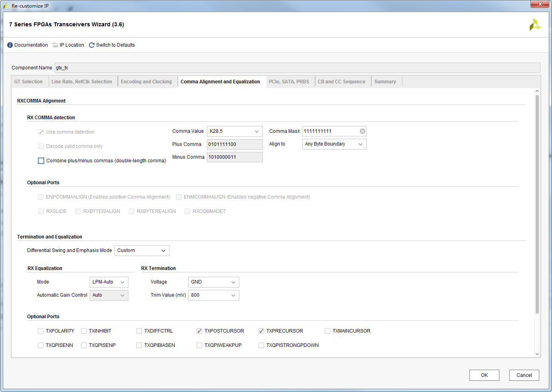Switch to the GT Selection tab
This screenshot has height=392, width=552.
28,82
